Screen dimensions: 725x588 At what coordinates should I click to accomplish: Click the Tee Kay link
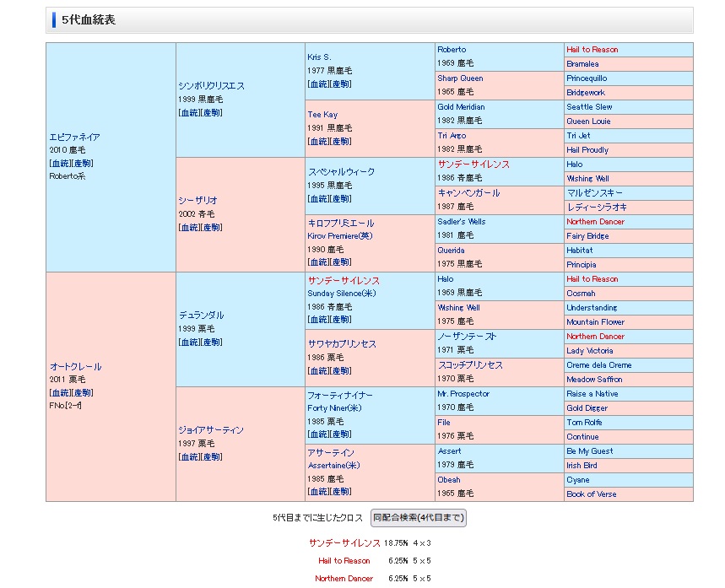click(322, 115)
